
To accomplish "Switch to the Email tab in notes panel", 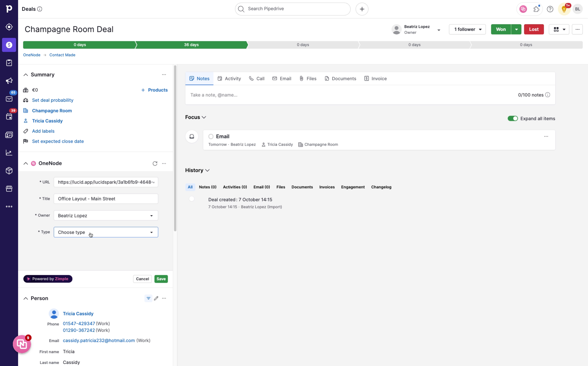I will (x=285, y=79).
